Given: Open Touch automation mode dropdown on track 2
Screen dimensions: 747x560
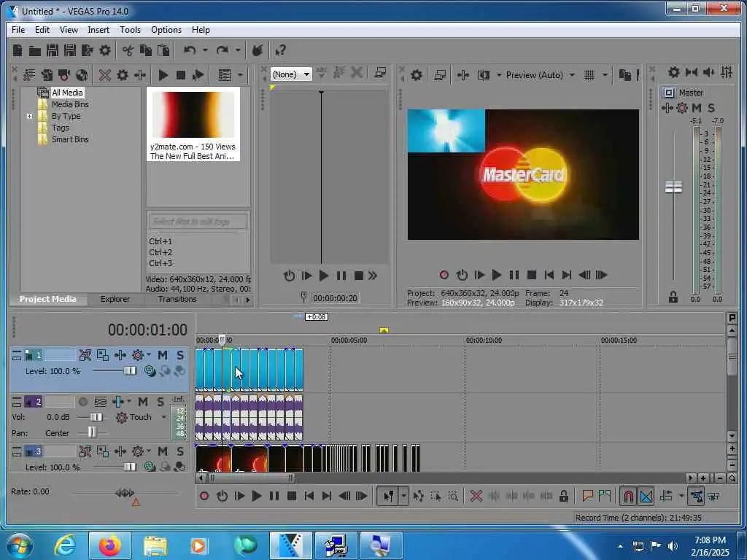Looking at the screenshot, I should point(163,417).
